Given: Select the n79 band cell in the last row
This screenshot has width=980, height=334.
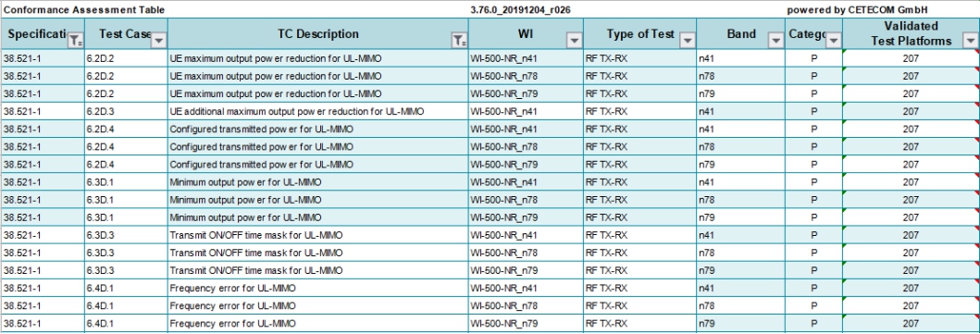Looking at the screenshot, I should (x=740, y=324).
